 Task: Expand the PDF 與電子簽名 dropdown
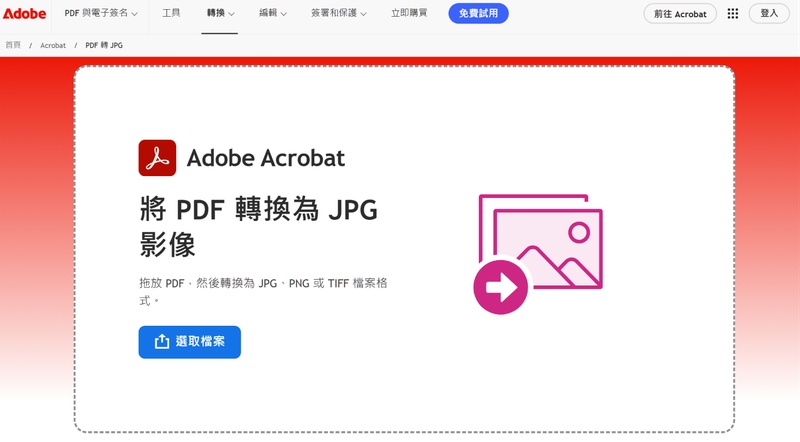[x=101, y=13]
